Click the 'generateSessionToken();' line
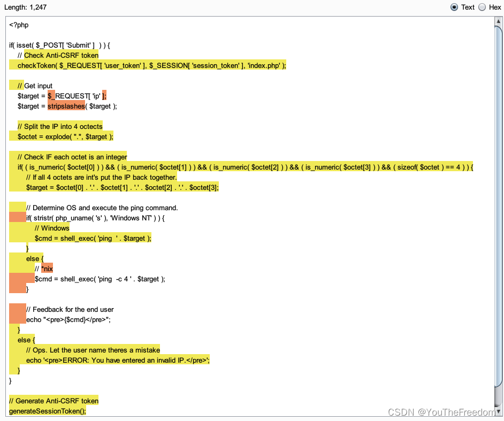This screenshot has height=421, width=504. coord(48,411)
